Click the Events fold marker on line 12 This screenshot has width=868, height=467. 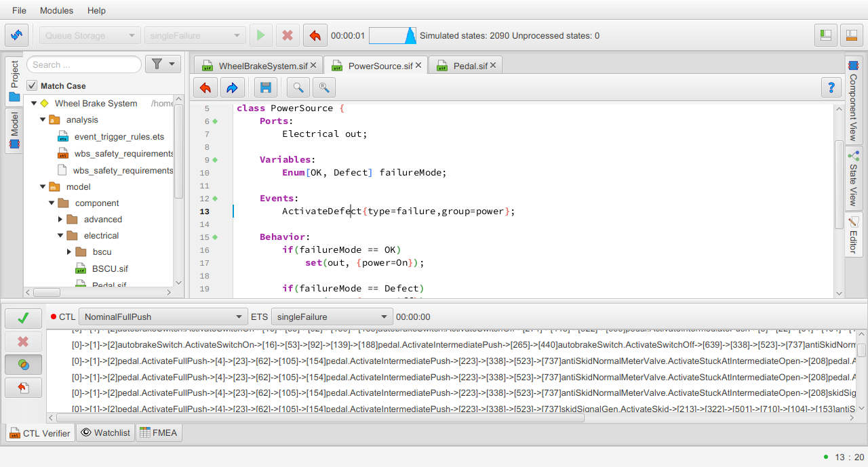pos(215,199)
